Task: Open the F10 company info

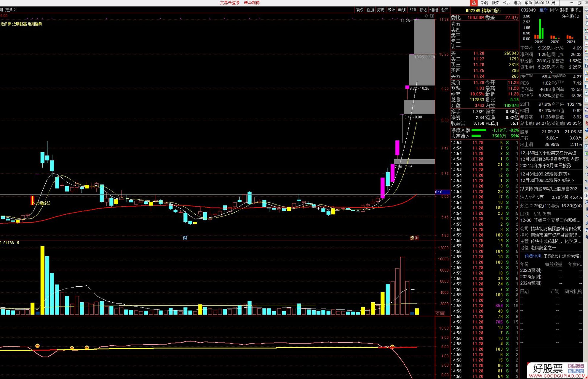Action: 413,10
